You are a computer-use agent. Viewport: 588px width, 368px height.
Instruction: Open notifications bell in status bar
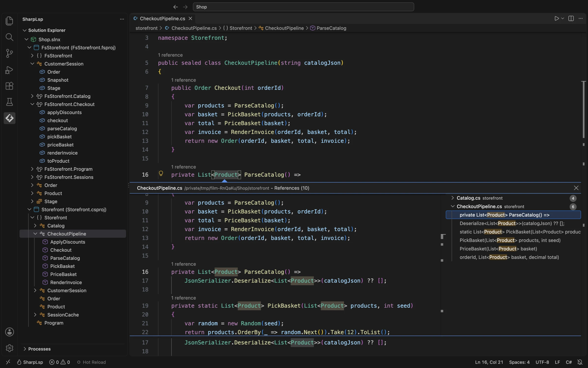(x=580, y=362)
